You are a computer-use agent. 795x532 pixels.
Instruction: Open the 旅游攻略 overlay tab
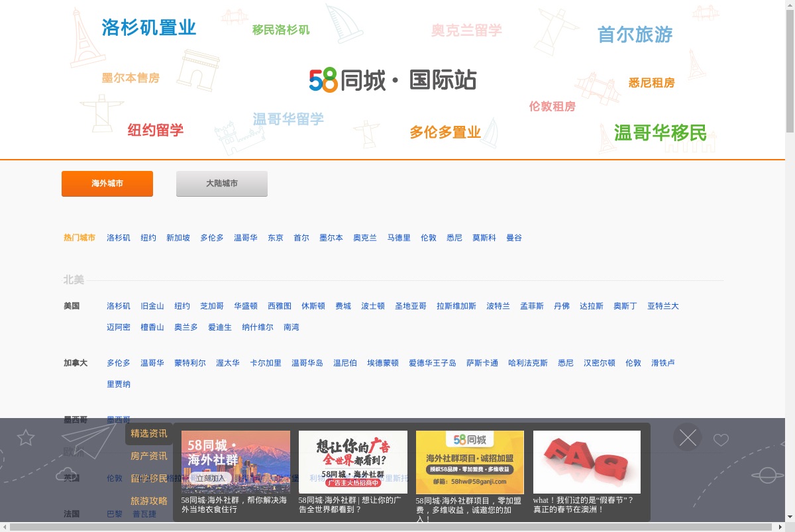149,501
